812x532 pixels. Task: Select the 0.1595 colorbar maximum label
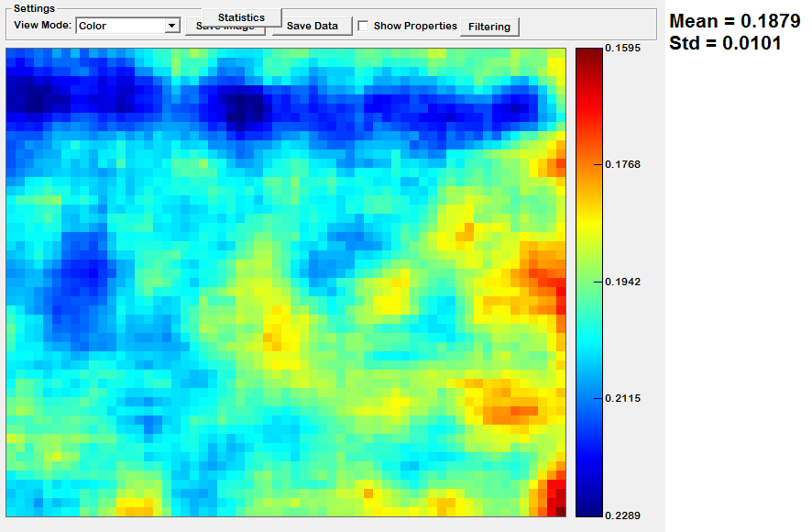624,48
